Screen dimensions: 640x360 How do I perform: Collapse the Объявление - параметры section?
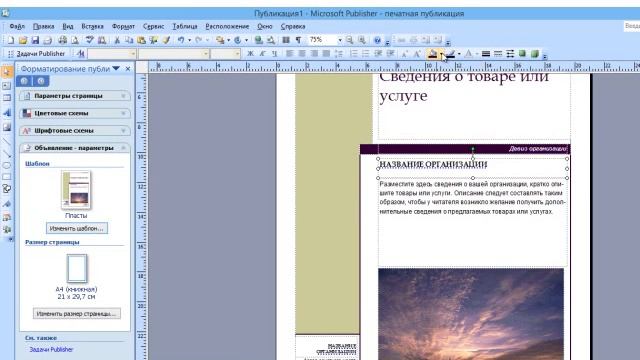point(75,148)
